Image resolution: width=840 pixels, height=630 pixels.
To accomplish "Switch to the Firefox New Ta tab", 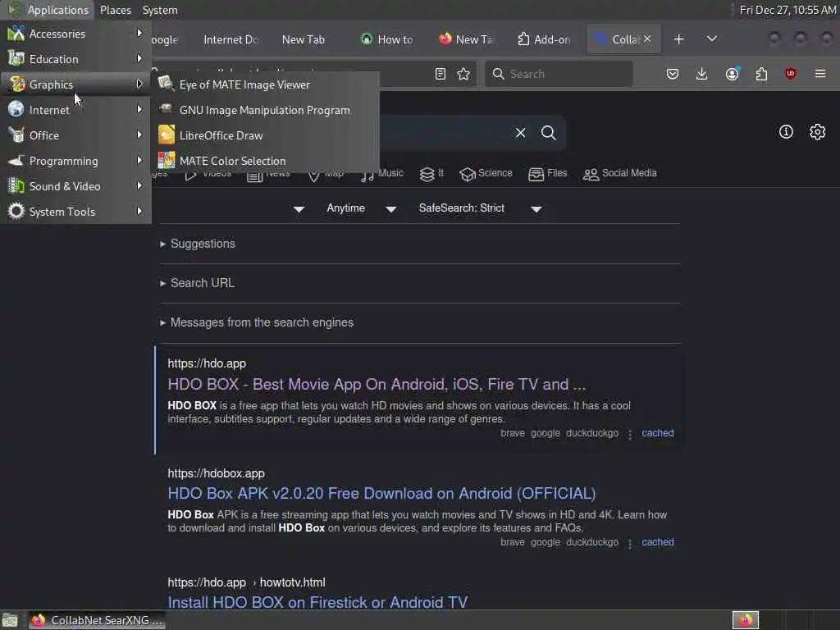I will tap(466, 39).
